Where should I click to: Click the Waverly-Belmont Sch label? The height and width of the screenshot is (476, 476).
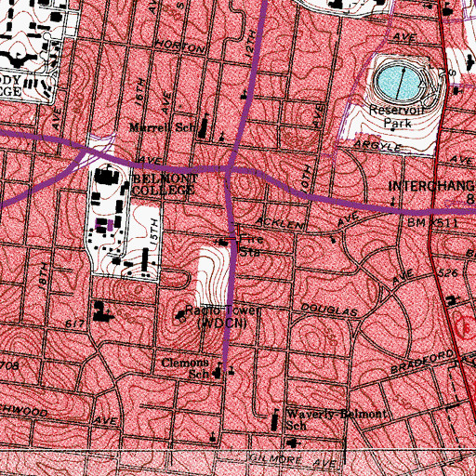coord(337,419)
